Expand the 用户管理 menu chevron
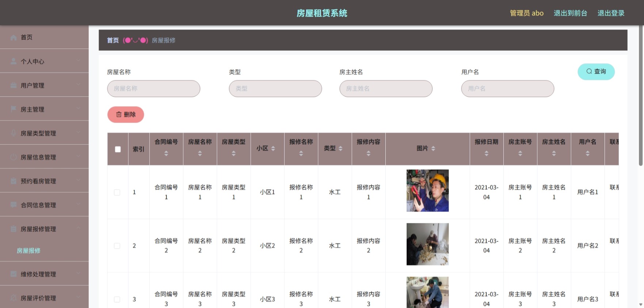644x308 pixels. coord(79,85)
